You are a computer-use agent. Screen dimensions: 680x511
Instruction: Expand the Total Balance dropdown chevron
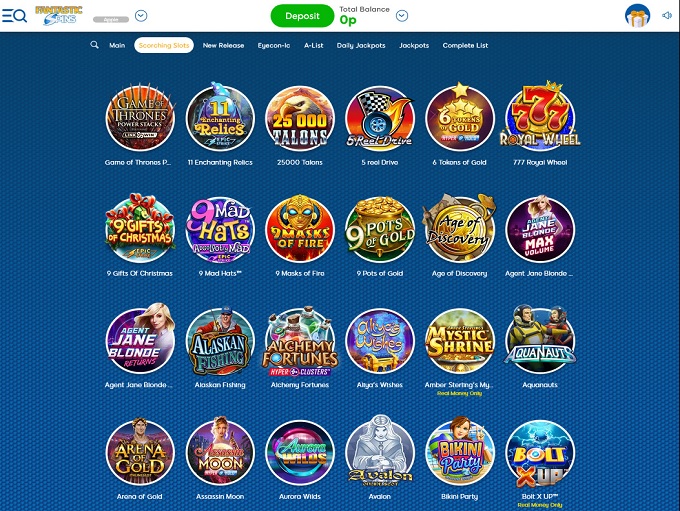coord(402,16)
